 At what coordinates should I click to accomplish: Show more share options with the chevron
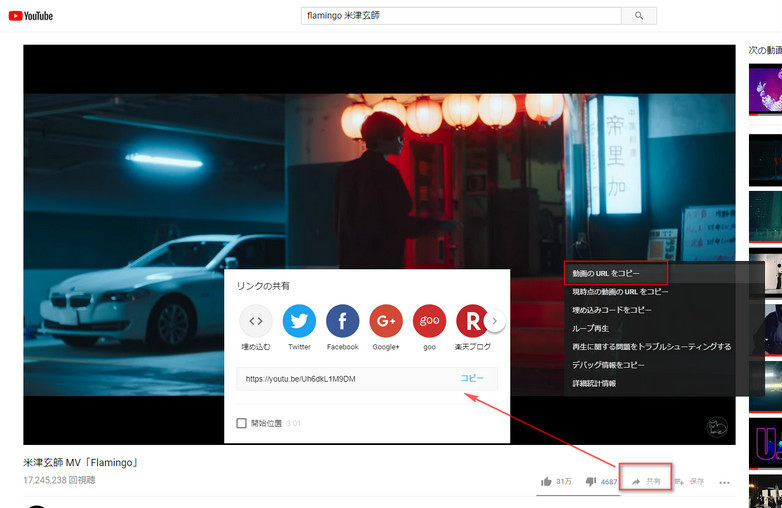pos(495,321)
